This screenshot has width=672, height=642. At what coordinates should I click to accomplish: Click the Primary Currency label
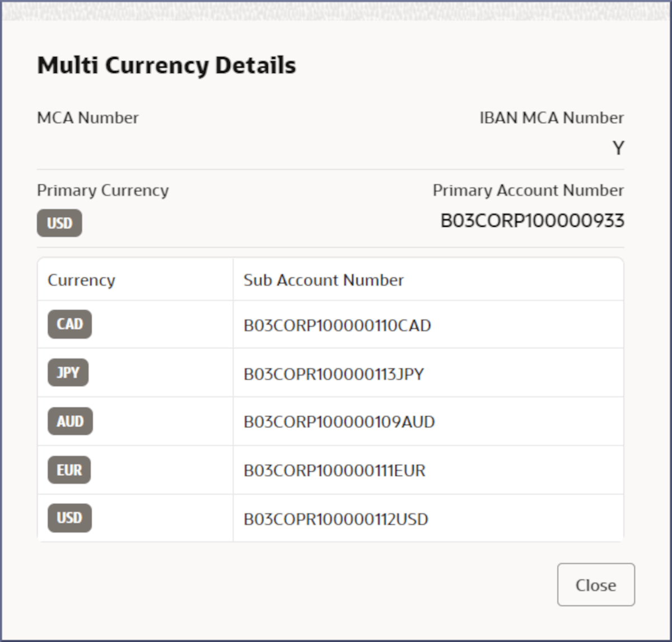(x=103, y=190)
